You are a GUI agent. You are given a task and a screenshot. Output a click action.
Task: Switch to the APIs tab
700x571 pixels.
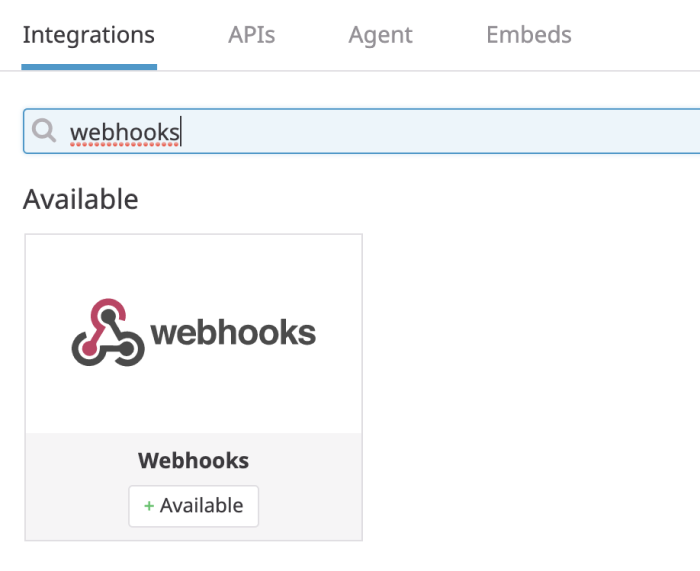[x=251, y=35]
